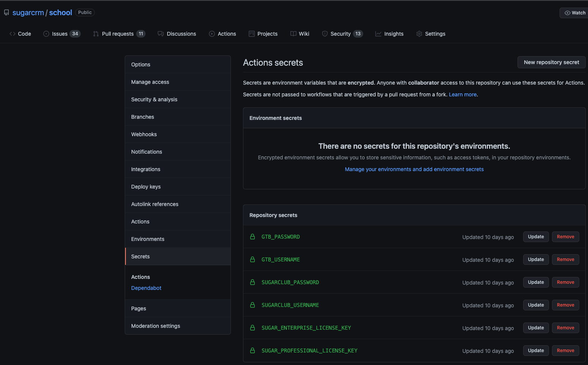Open Moderation settings
Screen dimensions: 588x365
point(178,326)
